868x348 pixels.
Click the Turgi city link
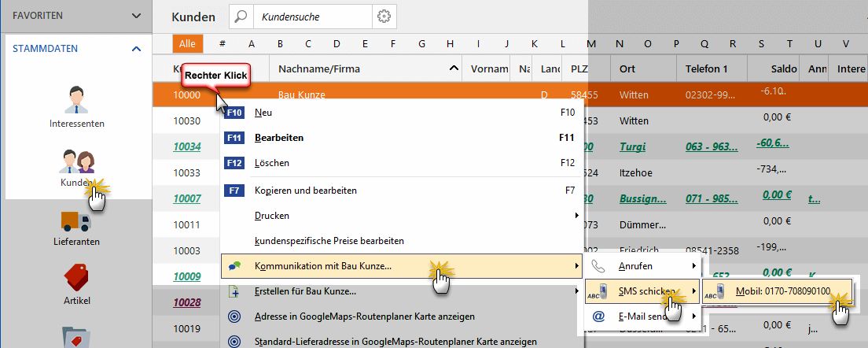pyautogui.click(x=634, y=147)
